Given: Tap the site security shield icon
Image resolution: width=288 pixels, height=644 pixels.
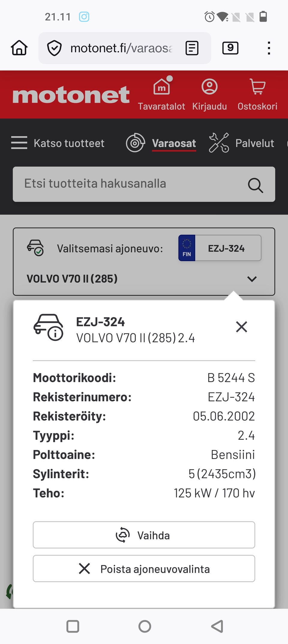Looking at the screenshot, I should [55, 48].
